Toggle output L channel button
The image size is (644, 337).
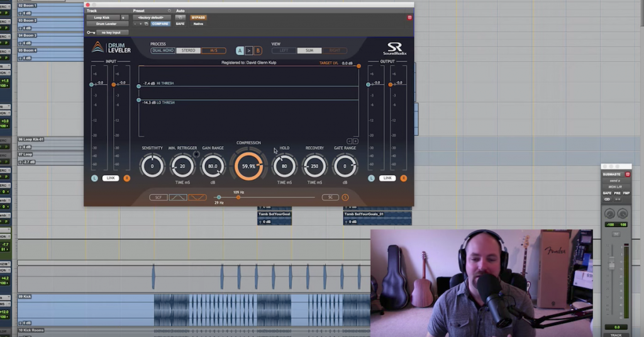371,178
